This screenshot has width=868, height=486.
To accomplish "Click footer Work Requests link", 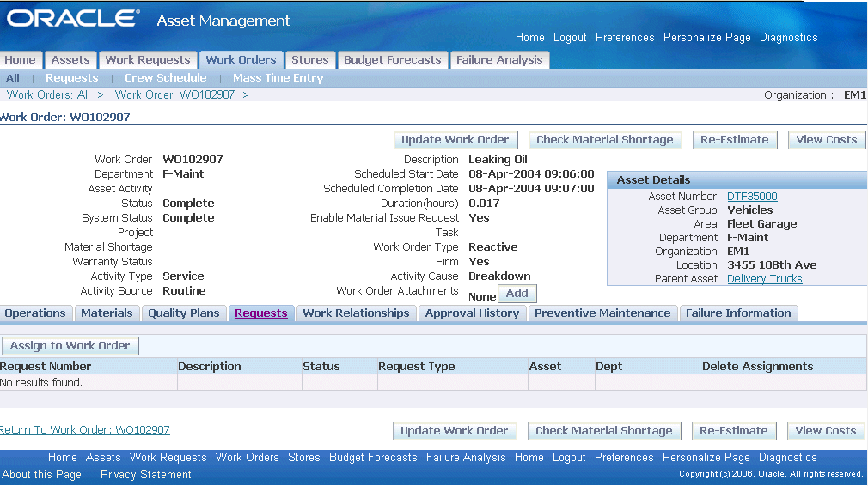I will click(168, 458).
